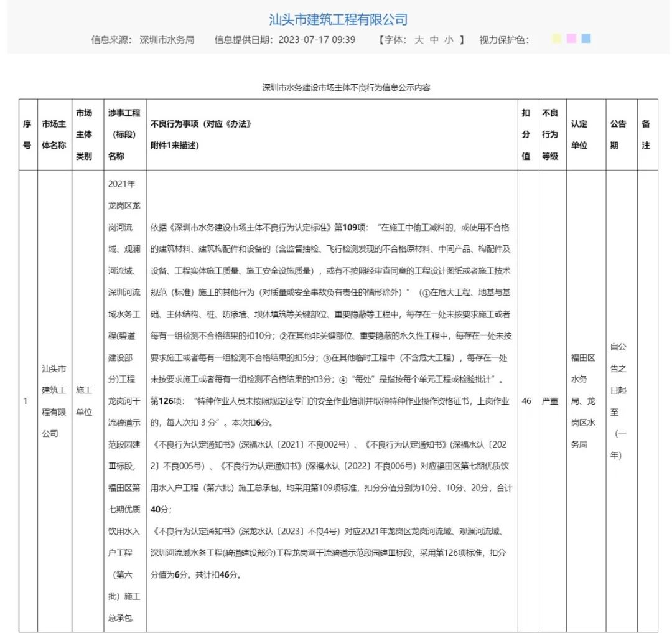Click the 序号 column header
The image size is (672, 633).
pos(27,134)
